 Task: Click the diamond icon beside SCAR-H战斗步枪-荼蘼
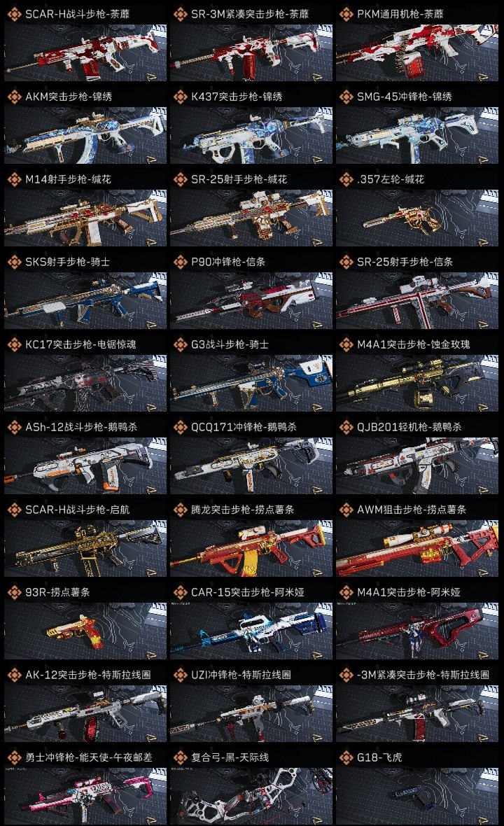pyautogui.click(x=14, y=14)
